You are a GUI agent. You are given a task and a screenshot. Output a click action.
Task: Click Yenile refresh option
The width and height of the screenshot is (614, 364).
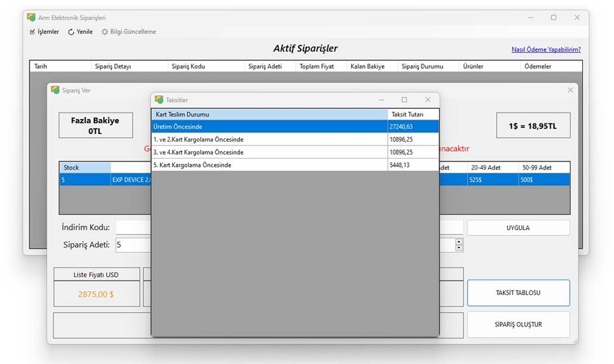(x=81, y=32)
